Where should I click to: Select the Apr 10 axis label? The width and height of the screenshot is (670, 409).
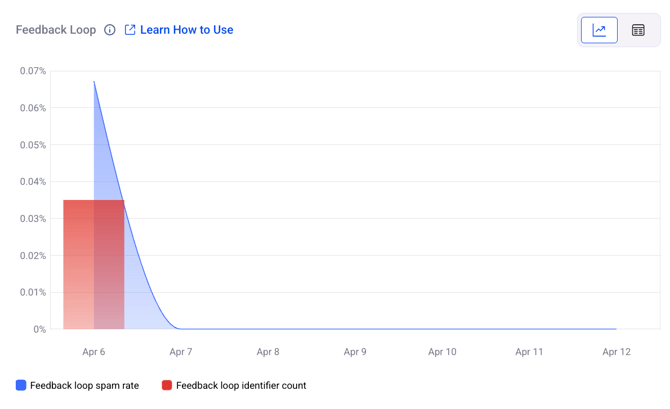coord(442,352)
